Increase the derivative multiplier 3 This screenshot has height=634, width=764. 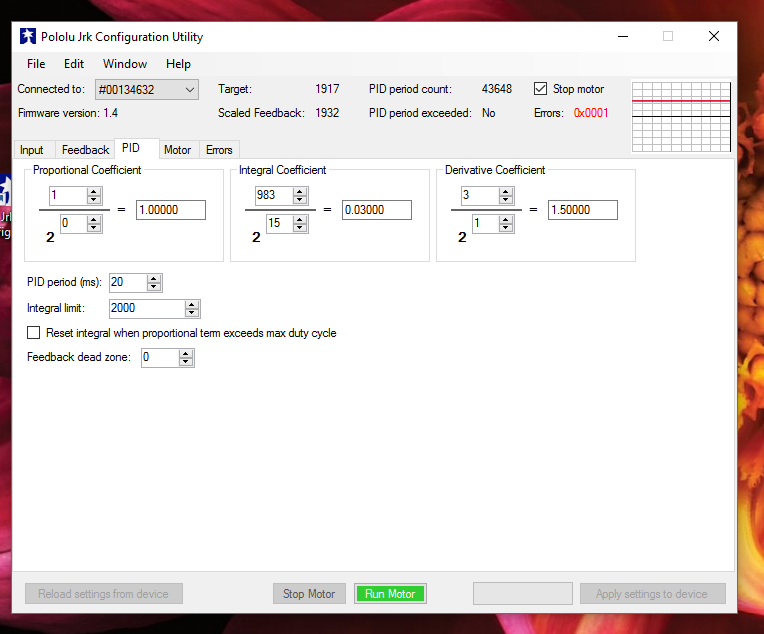click(x=506, y=192)
